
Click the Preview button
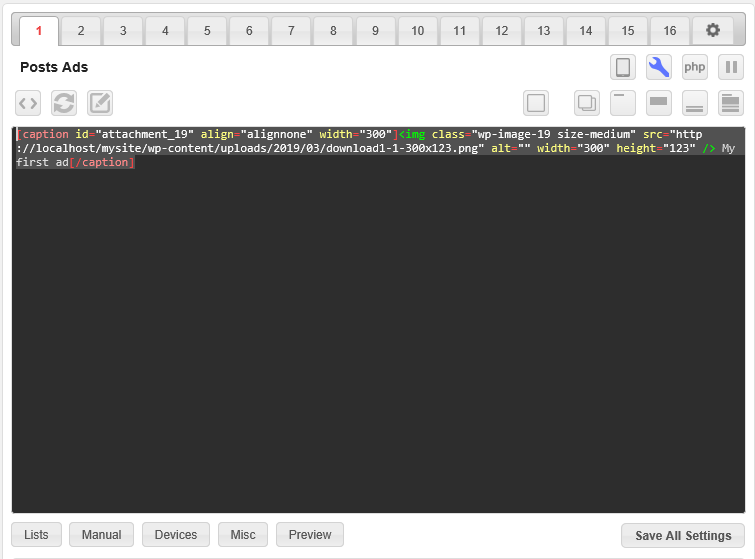(310, 535)
